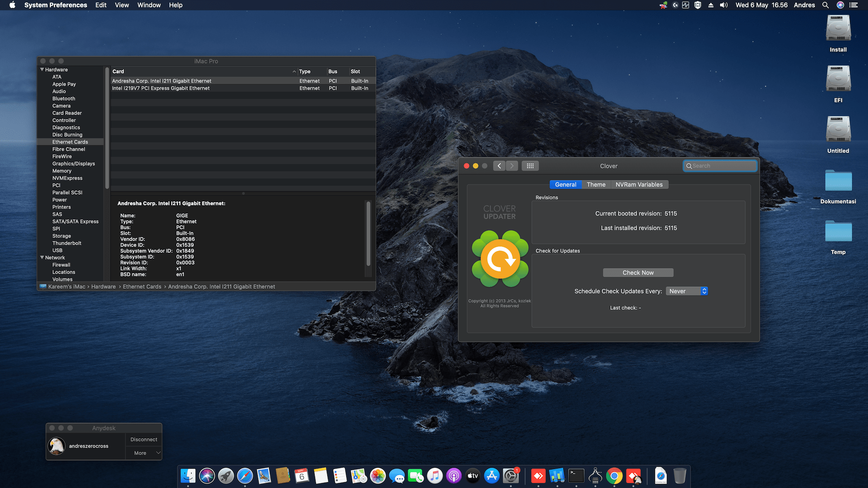
Task: Open the Apple menu
Action: tap(12, 5)
